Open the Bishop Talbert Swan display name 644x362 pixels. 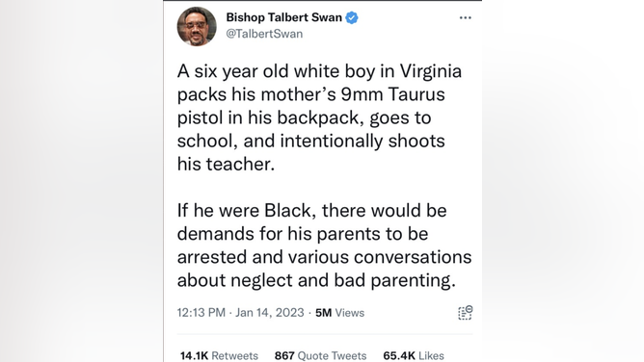pyautogui.click(x=283, y=17)
